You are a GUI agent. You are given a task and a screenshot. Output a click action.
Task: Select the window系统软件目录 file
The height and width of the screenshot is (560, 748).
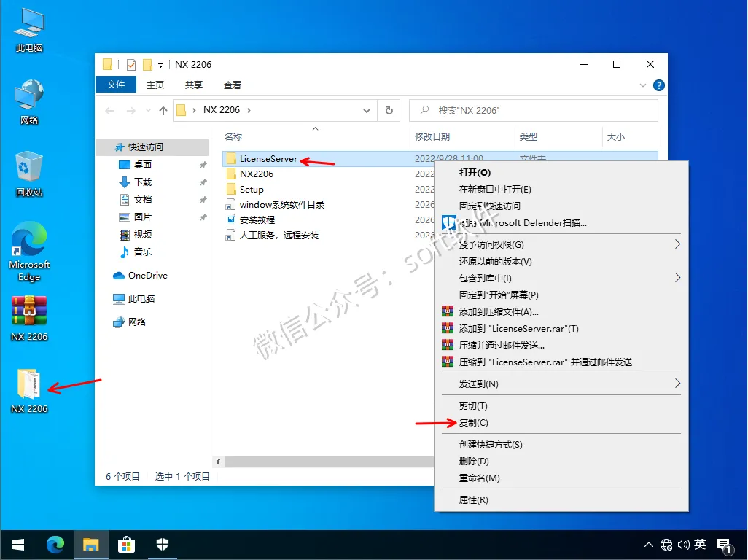(x=281, y=205)
